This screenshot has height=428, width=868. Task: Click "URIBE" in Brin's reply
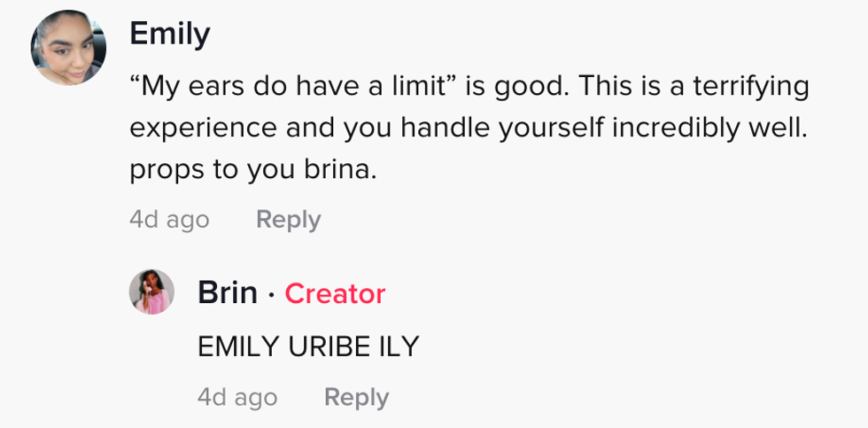click(x=327, y=346)
